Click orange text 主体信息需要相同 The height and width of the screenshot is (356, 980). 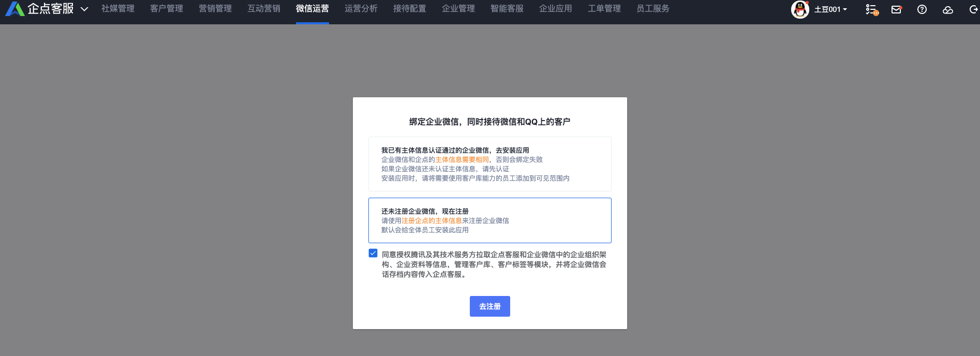462,159
